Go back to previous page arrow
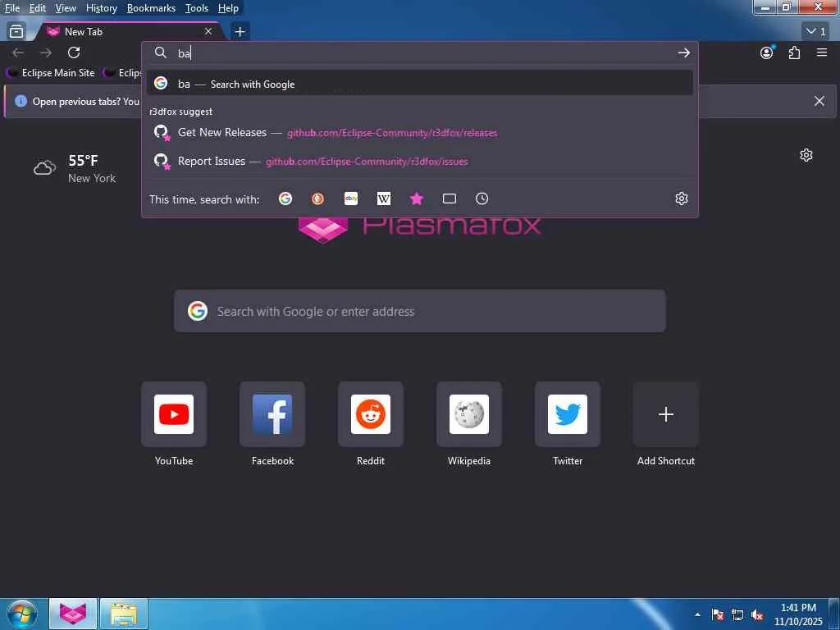Screen dimensions: 840x630 [18, 52]
